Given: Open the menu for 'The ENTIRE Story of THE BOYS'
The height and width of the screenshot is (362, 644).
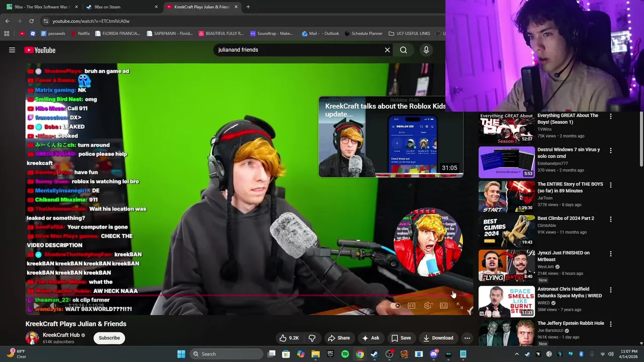Looking at the screenshot, I should point(611,185).
